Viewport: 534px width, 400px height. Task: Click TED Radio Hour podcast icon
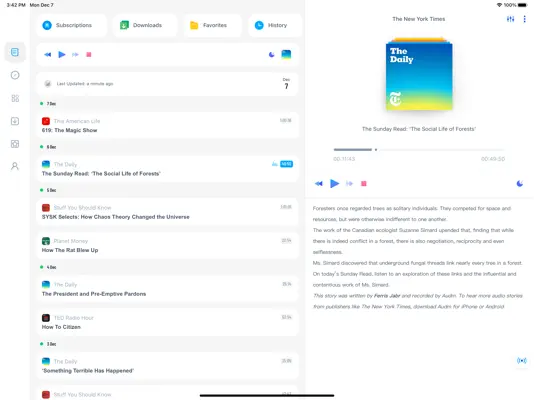point(46,318)
